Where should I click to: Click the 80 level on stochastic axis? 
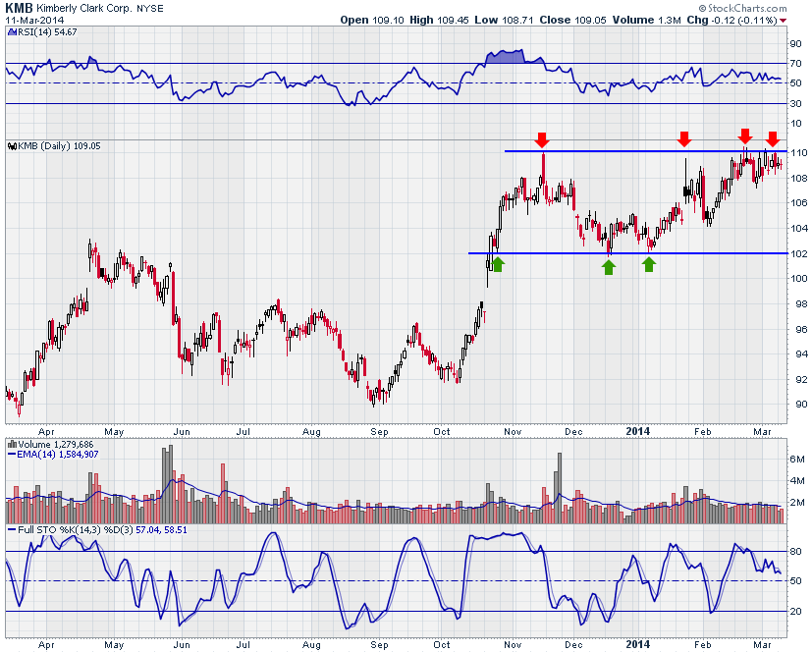(x=795, y=552)
